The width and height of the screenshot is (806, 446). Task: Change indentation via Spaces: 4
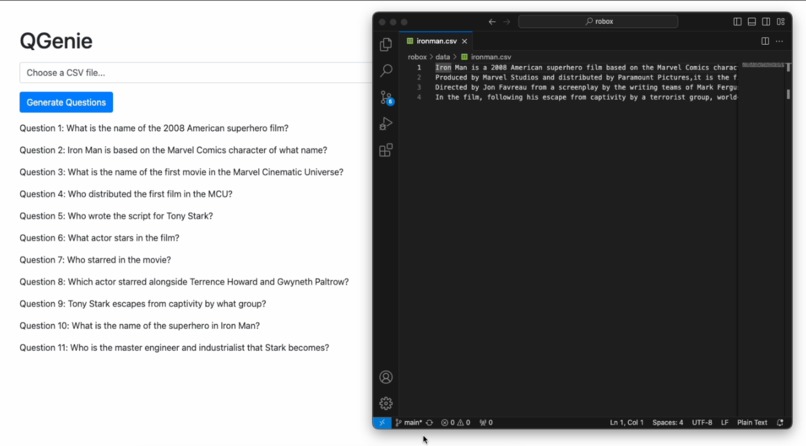pos(668,422)
